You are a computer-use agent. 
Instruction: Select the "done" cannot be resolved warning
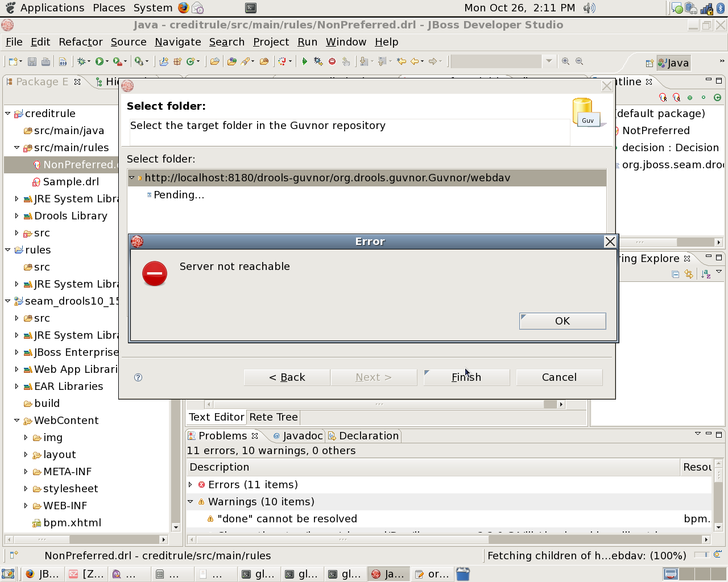(287, 519)
